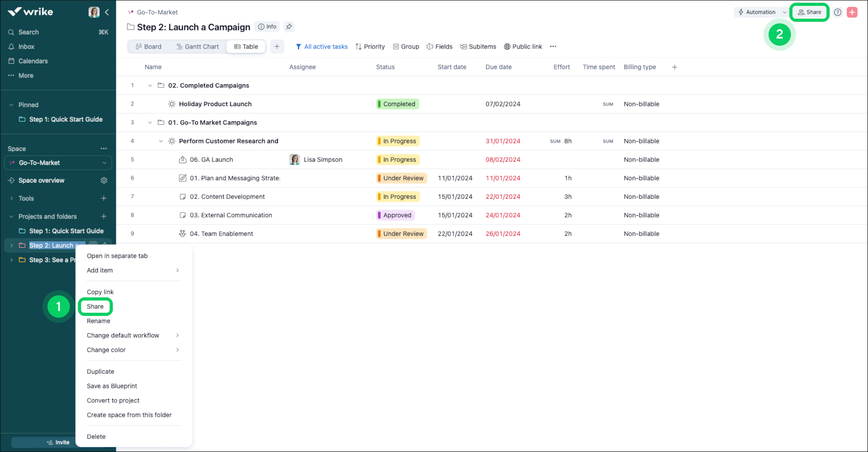868x452 pixels.
Task: Click the Invite button in sidebar
Action: (58, 442)
